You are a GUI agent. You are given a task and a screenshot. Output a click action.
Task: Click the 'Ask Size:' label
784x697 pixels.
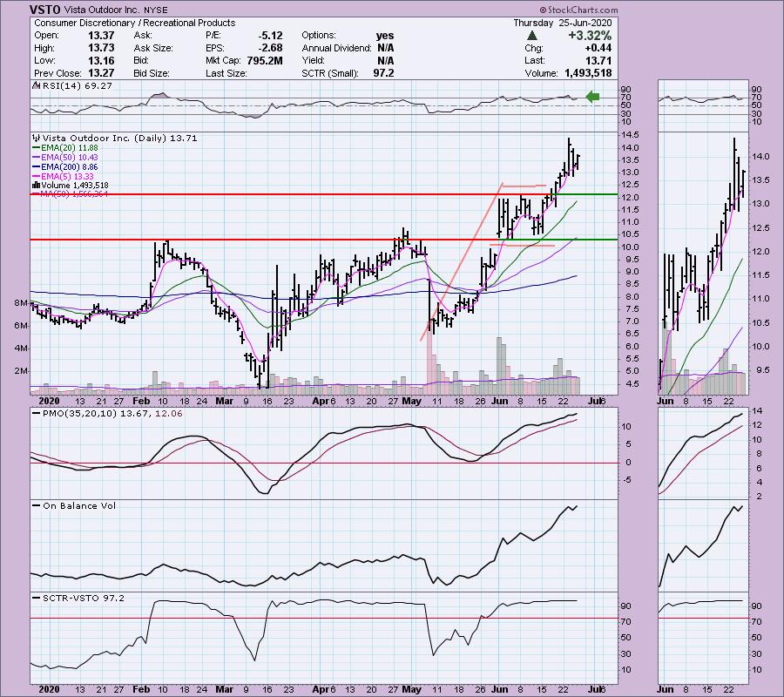(x=153, y=48)
